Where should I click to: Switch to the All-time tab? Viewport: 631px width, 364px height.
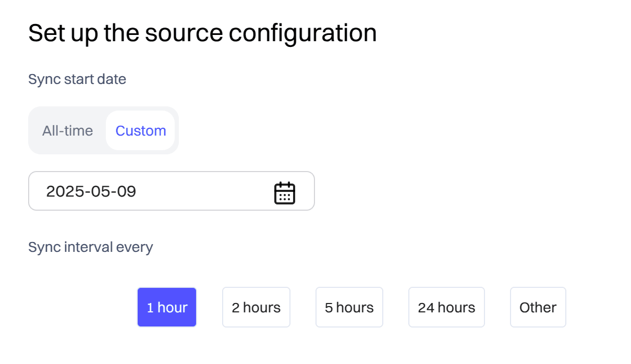point(68,130)
